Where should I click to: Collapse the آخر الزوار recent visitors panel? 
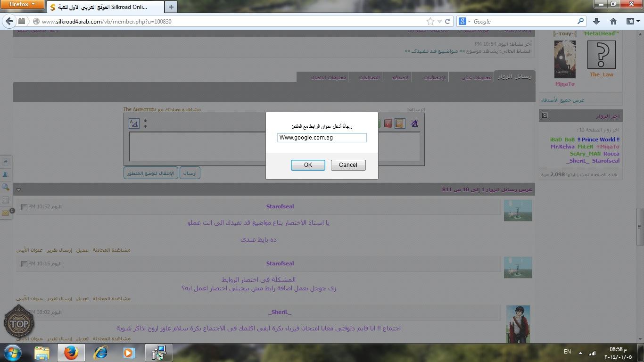pos(545,115)
